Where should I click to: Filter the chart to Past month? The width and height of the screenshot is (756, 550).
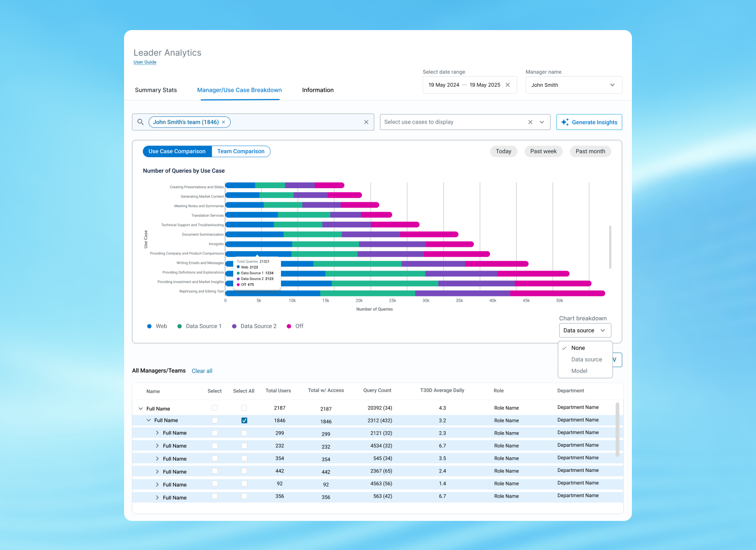590,151
